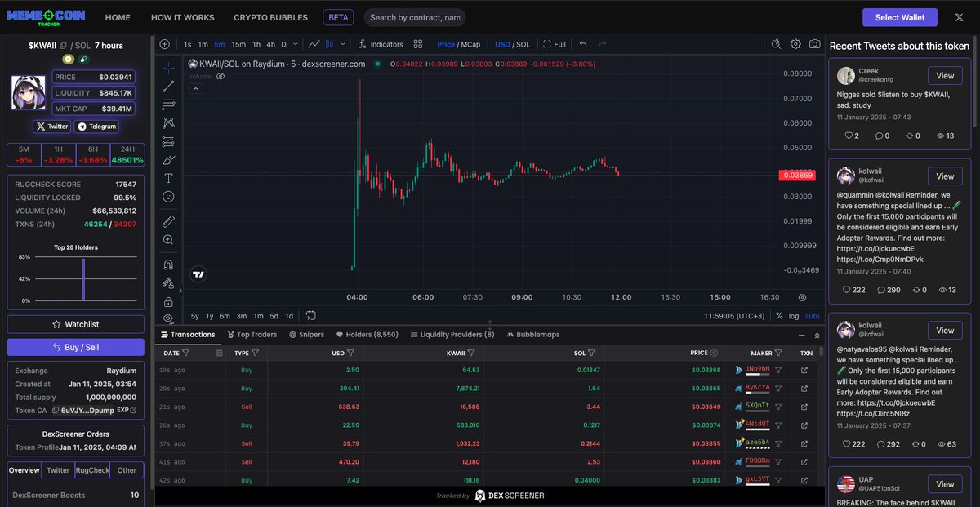The width and height of the screenshot is (980, 507).
Task: Select the 15m timeframe
Action: pyautogui.click(x=238, y=44)
